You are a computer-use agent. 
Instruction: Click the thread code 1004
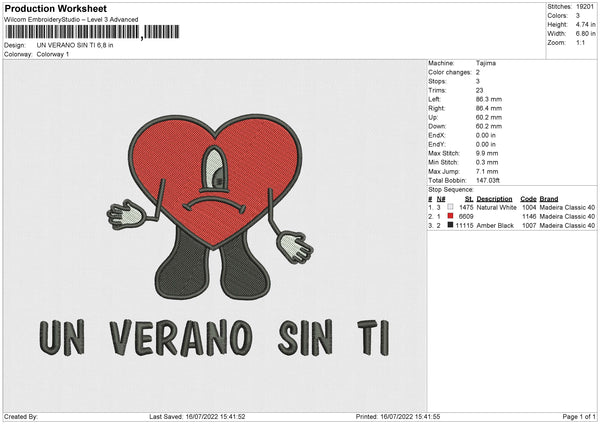pos(529,207)
